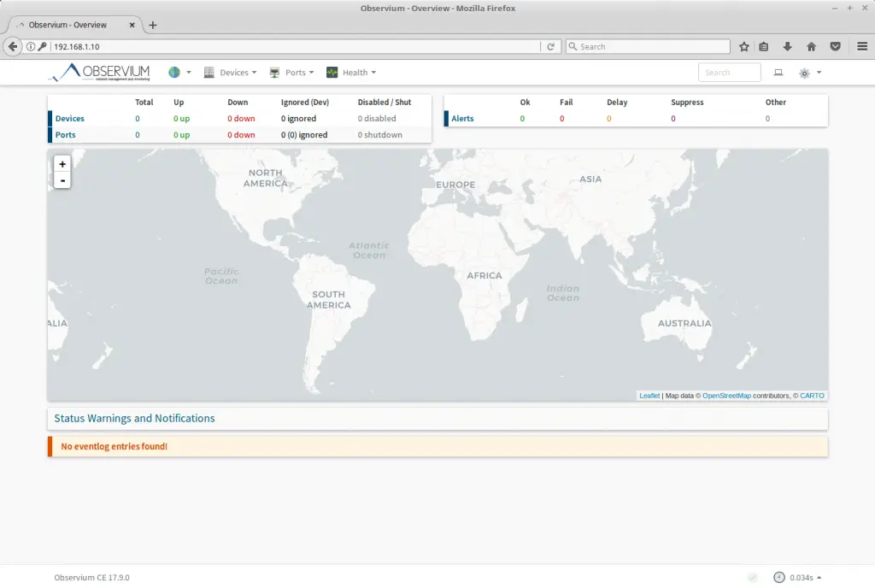Focus the Firefox search box
Viewport: 875px width, 588px height.
[x=648, y=46]
